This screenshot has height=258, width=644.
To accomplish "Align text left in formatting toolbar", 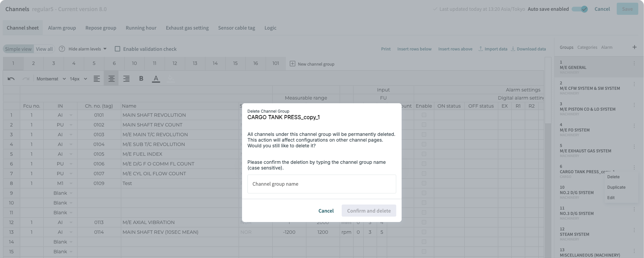I will pos(97,79).
